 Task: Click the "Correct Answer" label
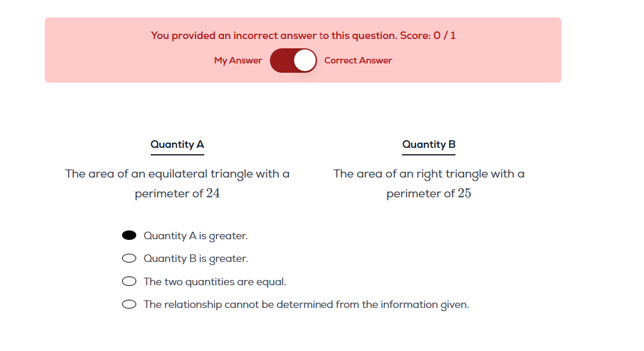358,61
